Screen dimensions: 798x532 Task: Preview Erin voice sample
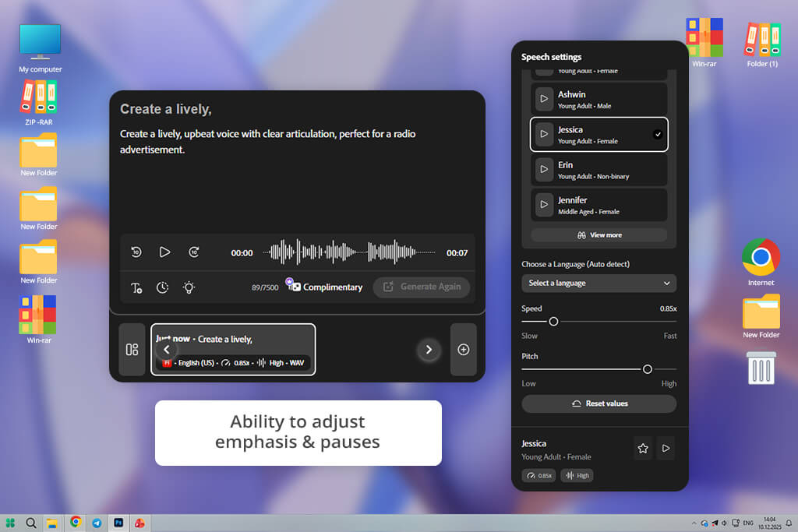[544, 169]
